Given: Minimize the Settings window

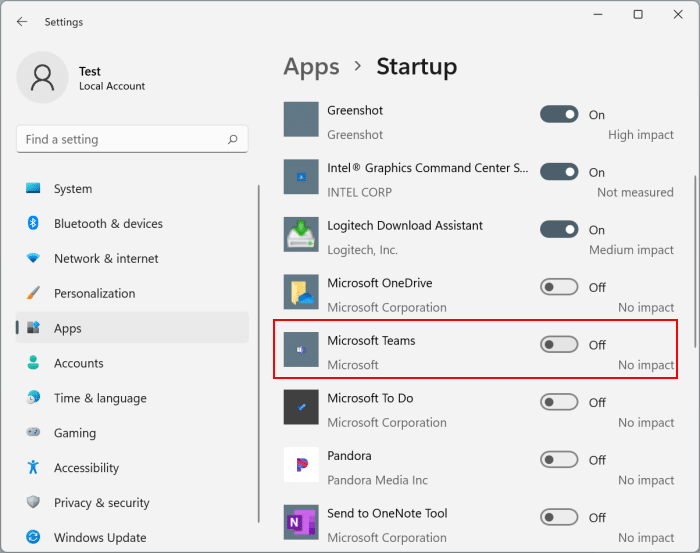Looking at the screenshot, I should 598,14.
